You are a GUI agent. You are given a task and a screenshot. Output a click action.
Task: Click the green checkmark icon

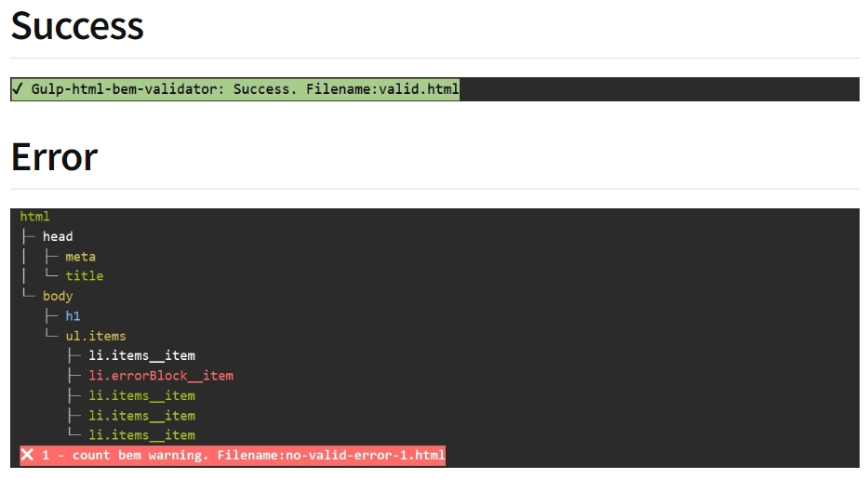pyautogui.click(x=18, y=88)
